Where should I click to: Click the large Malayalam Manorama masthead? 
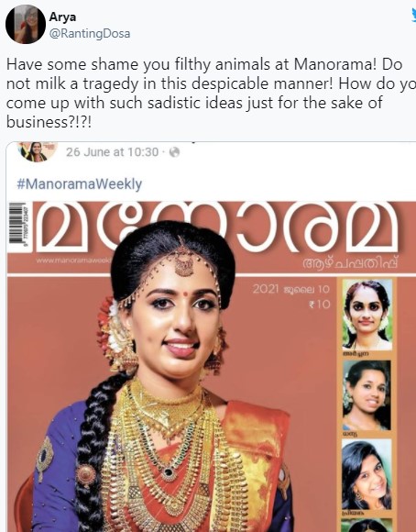(217, 227)
